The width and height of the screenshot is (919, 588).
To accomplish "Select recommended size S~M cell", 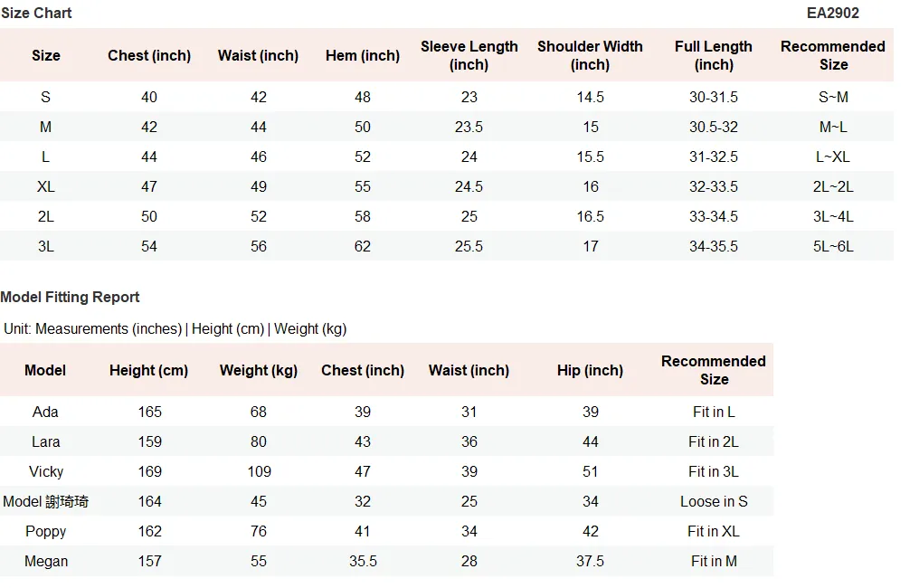I will 833,98.
